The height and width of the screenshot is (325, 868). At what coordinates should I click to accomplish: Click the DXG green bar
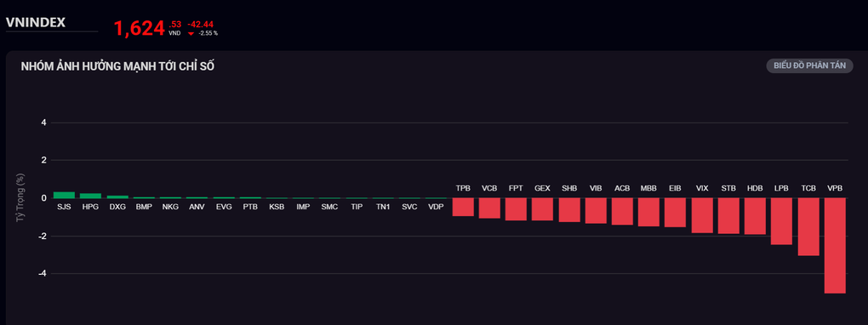[x=117, y=197]
